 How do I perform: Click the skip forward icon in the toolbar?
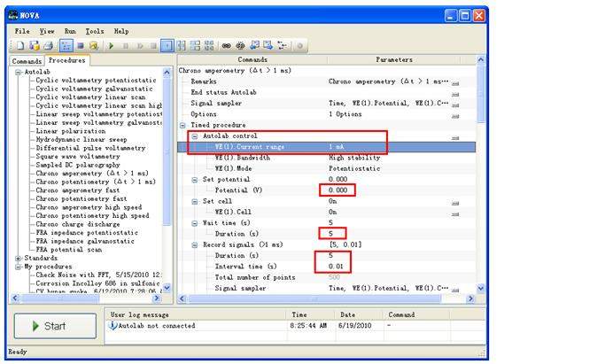click(x=140, y=46)
